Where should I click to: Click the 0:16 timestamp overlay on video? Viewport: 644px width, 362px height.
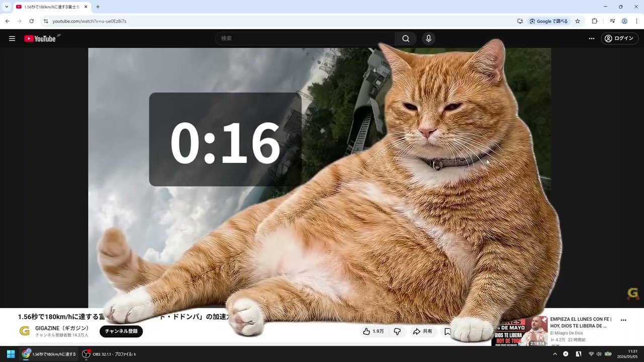click(x=225, y=139)
